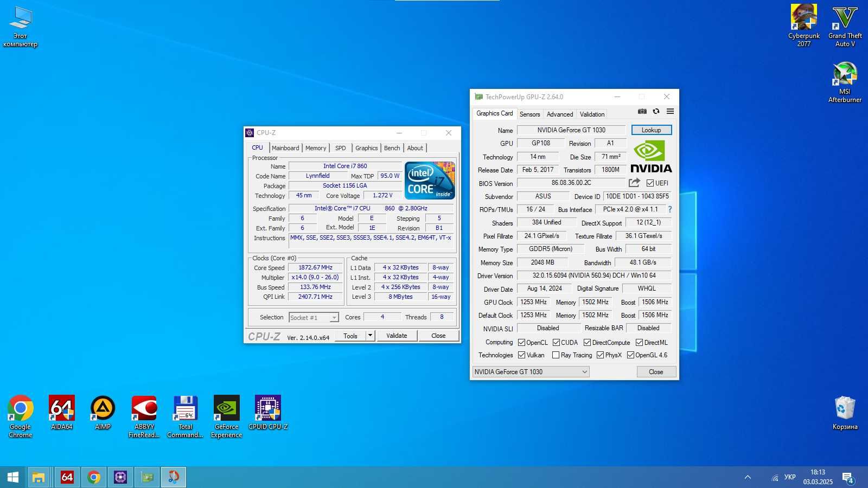The width and height of the screenshot is (868, 488).
Task: Toggle the OpenGL 4.6 checkbox
Action: pos(630,355)
